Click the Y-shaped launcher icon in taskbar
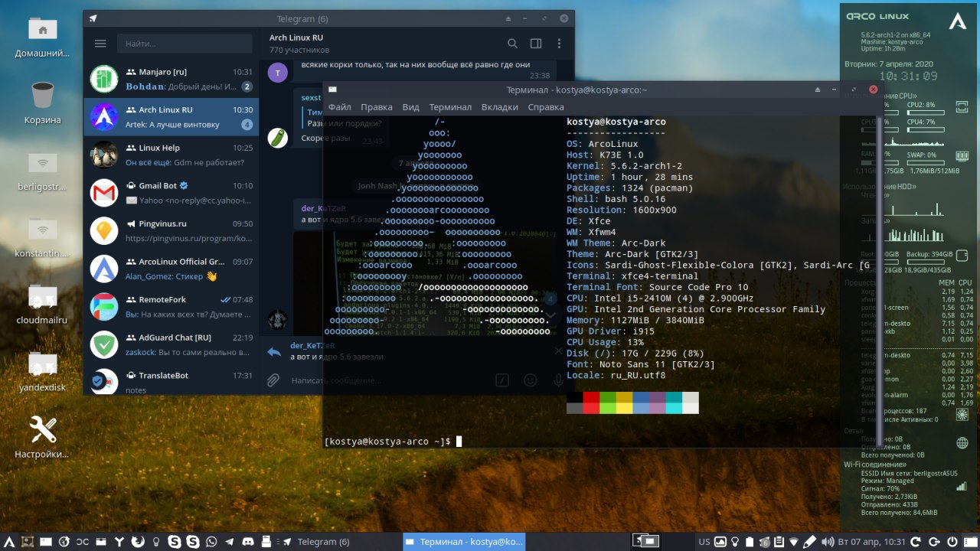 119,542
